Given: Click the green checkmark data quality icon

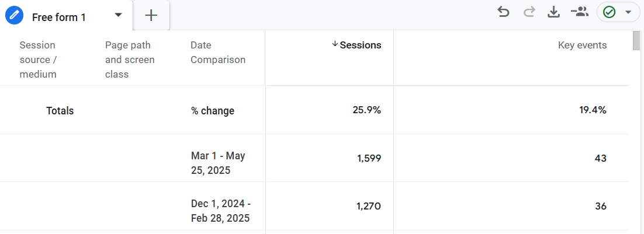Looking at the screenshot, I should click(609, 12).
